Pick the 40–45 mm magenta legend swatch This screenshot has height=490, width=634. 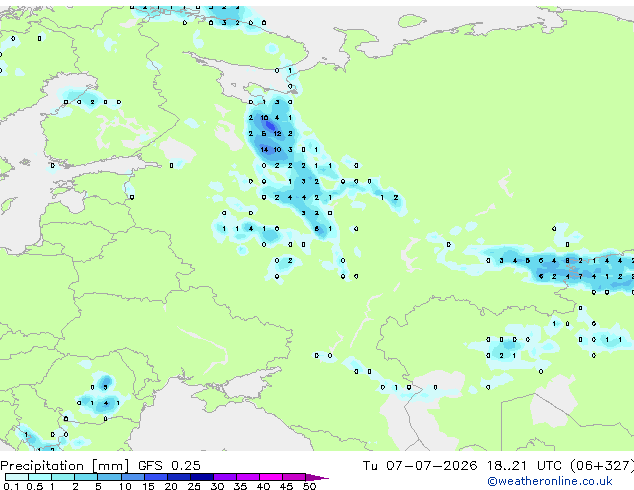271,477
